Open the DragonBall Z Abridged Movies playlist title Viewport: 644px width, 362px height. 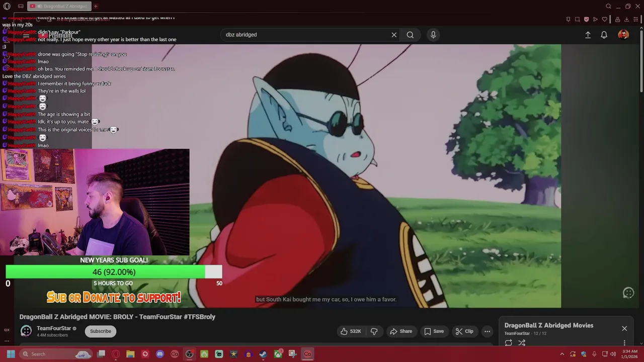pos(548,325)
